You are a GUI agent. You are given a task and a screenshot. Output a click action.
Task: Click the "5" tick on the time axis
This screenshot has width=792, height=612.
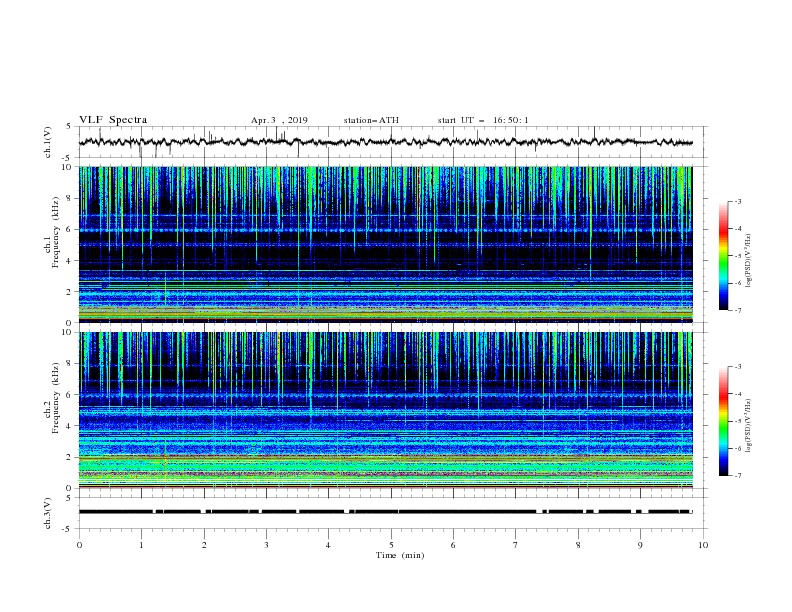click(391, 545)
